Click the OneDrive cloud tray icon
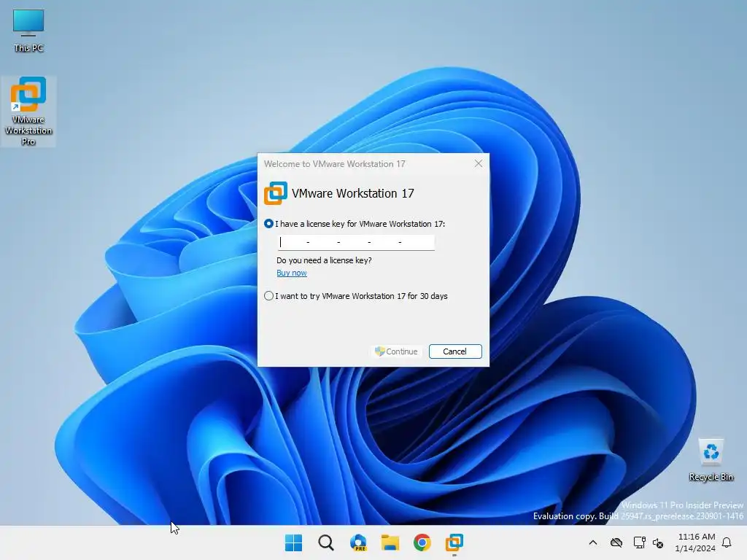 (x=616, y=542)
